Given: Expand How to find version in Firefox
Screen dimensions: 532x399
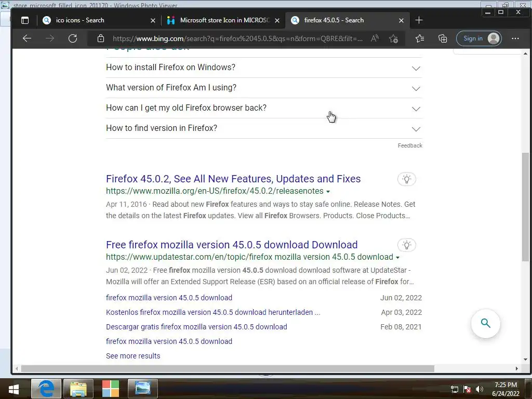Looking at the screenshot, I should [x=264, y=128].
